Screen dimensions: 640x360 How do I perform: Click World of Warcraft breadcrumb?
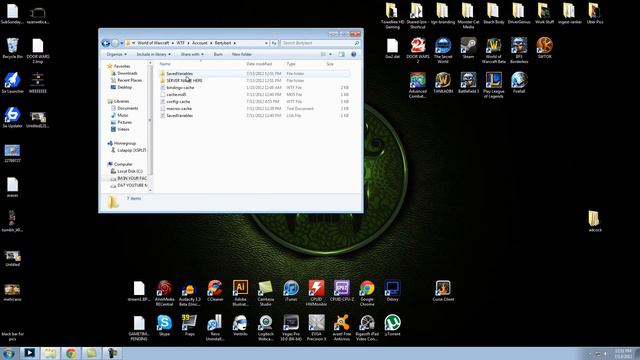coord(153,43)
